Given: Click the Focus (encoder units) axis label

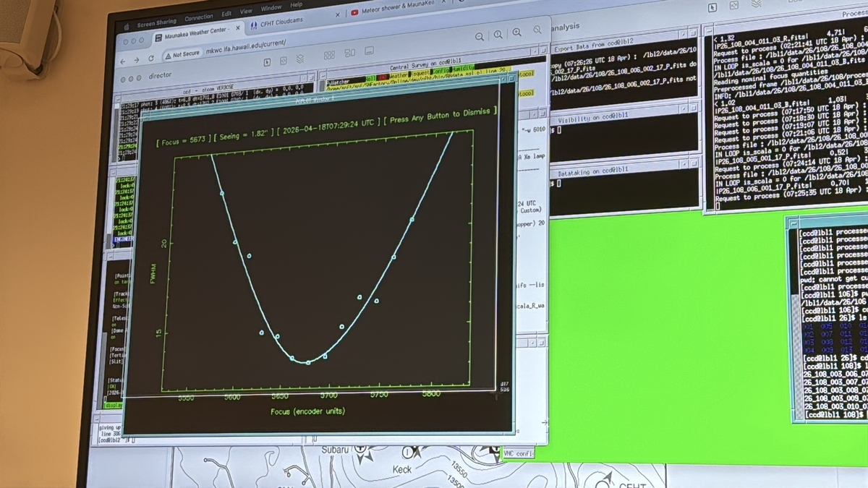Looking at the screenshot, I should click(307, 411).
